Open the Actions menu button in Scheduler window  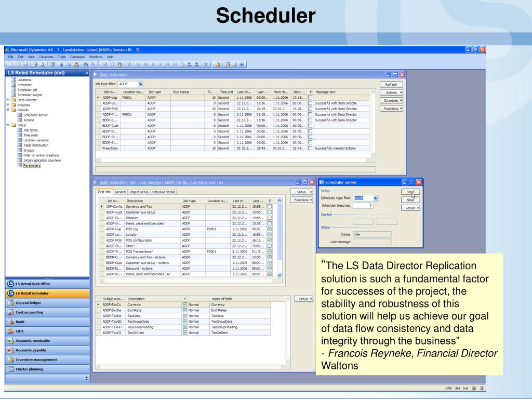(391, 92)
